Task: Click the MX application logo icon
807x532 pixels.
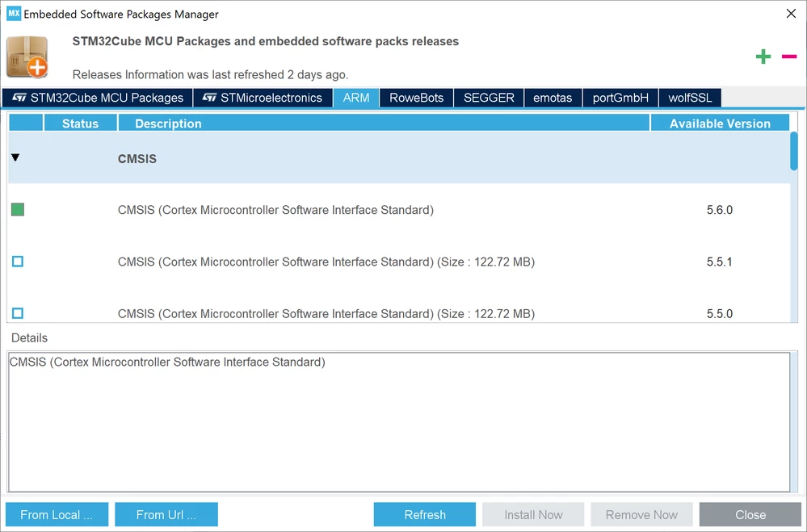Action: (14, 14)
